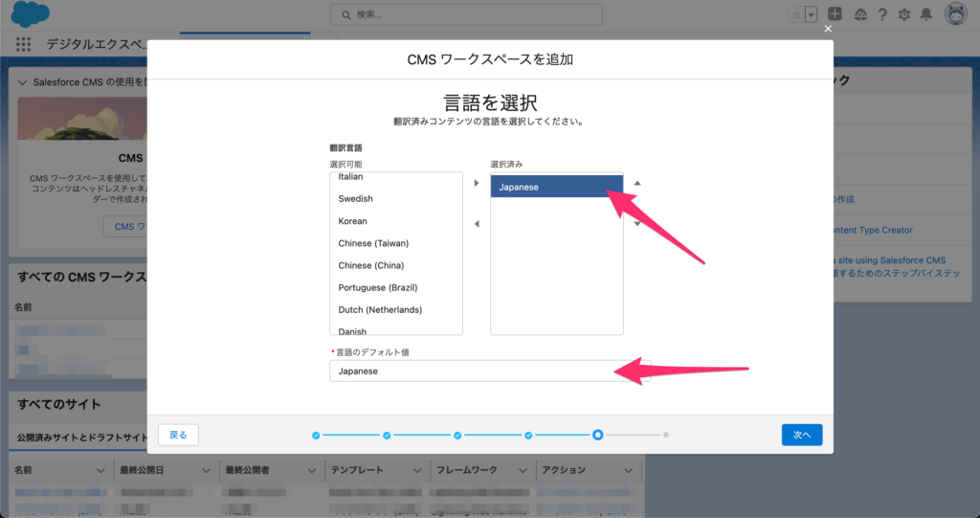Select Swedish in available languages
Screen dimensions: 980x518
(x=396, y=199)
